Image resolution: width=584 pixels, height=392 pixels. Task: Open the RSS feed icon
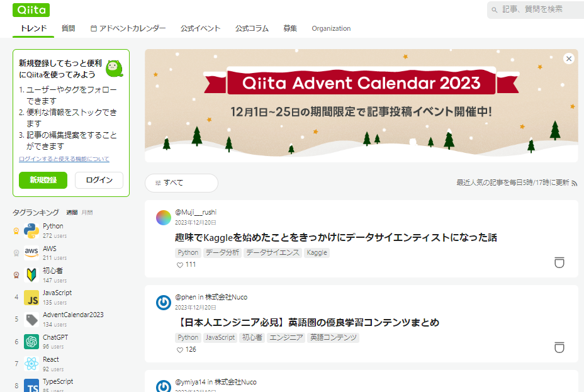point(575,183)
